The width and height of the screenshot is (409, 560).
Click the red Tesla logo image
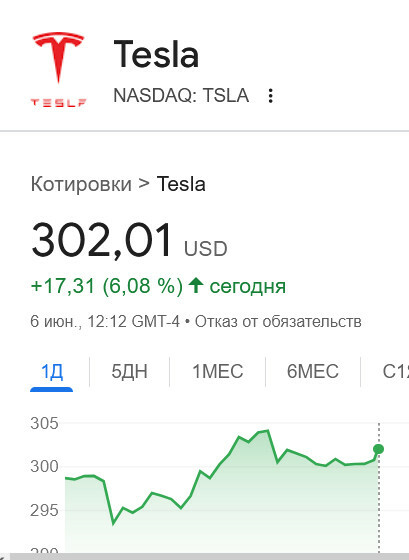pos(59,69)
